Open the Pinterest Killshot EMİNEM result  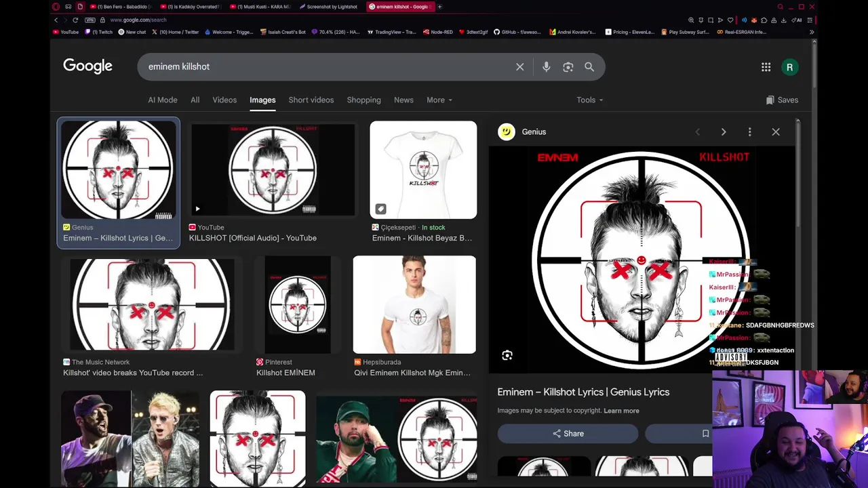tap(297, 317)
